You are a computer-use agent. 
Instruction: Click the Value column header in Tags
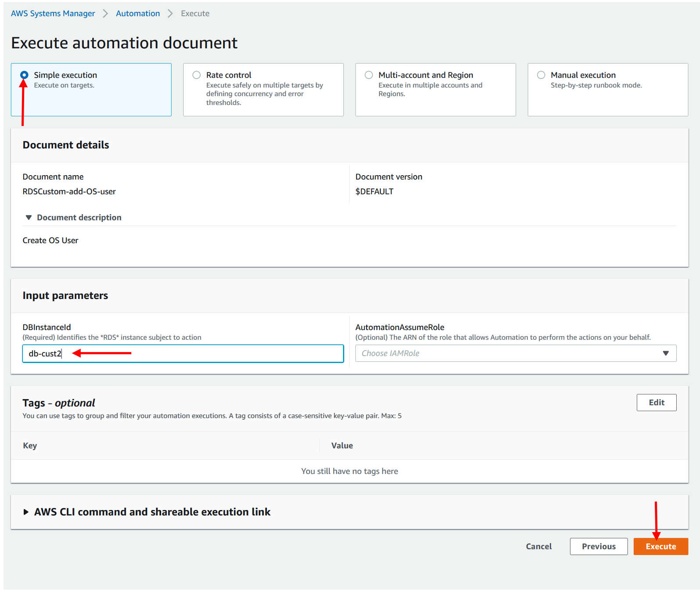[342, 446]
